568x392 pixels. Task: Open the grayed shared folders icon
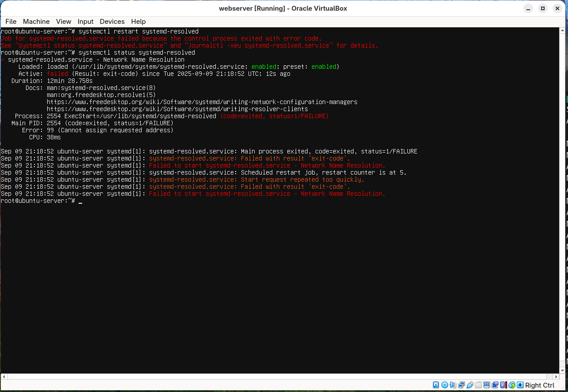point(478,385)
